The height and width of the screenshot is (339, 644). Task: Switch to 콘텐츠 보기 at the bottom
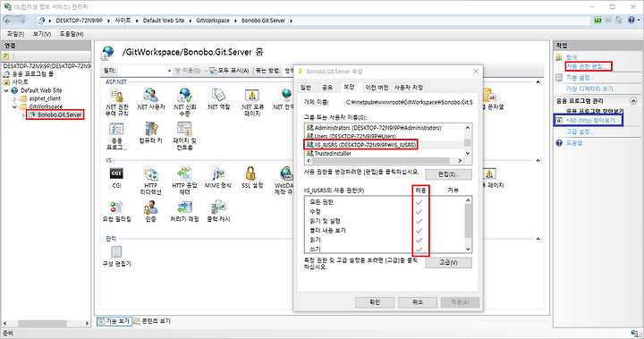[x=152, y=321]
